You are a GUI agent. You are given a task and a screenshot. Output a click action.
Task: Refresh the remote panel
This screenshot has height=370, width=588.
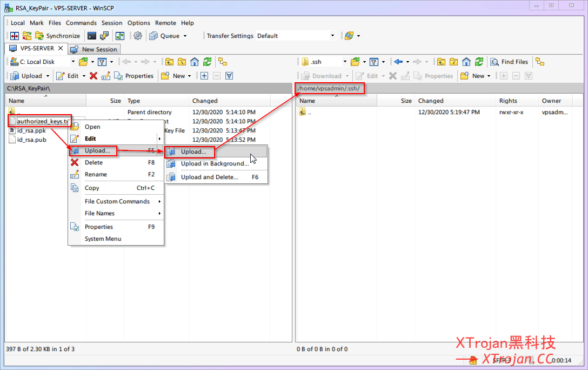[x=479, y=62]
